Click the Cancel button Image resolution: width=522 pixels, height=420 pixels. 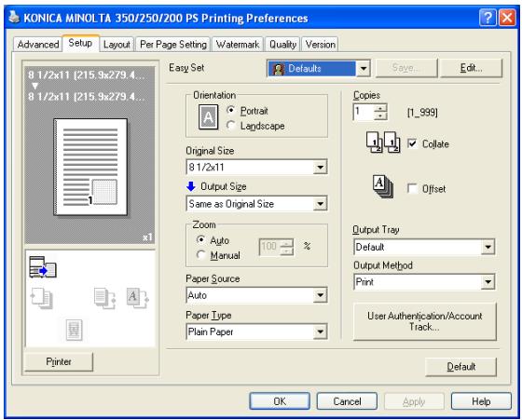click(347, 401)
